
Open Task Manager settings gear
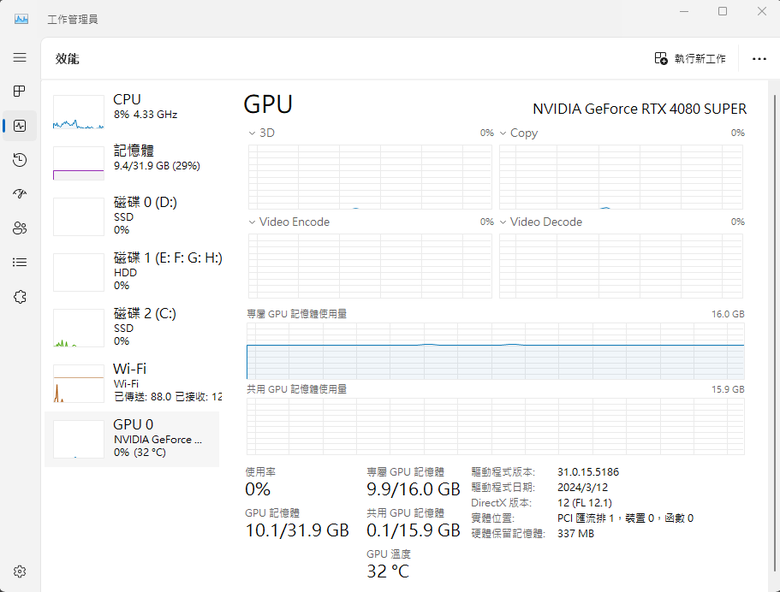tap(19, 572)
